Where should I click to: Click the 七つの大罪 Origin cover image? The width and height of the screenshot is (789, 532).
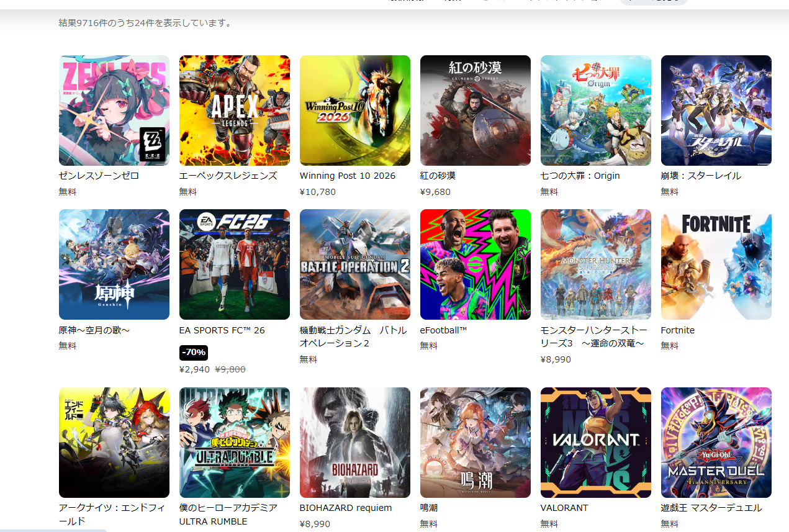tap(596, 110)
